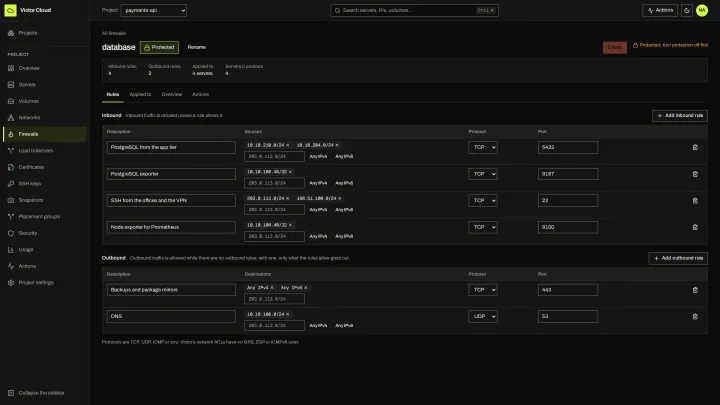This screenshot has height=405, width=720.
Task: Click Add outbound rule
Action: tap(678, 258)
